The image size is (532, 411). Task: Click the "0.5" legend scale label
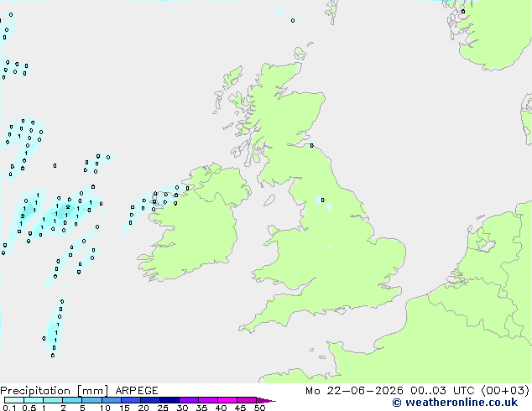29,408
